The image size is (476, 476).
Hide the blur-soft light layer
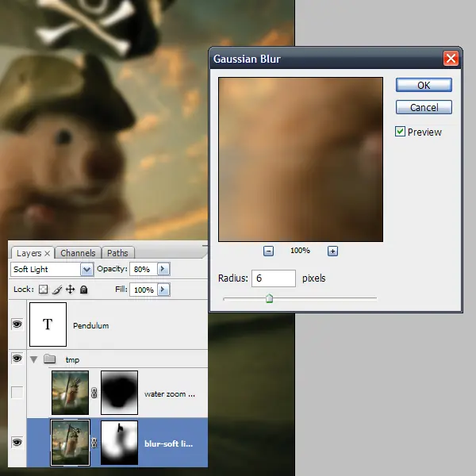17,443
